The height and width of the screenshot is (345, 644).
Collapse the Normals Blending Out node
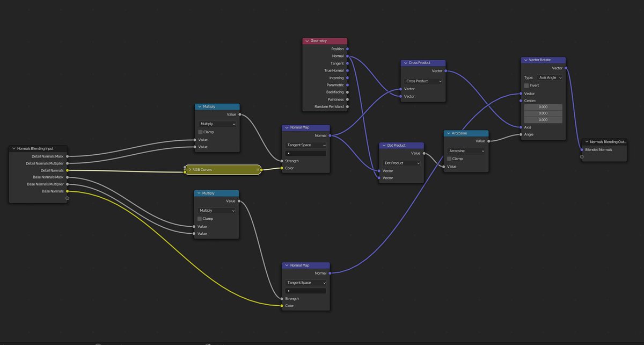(587, 142)
